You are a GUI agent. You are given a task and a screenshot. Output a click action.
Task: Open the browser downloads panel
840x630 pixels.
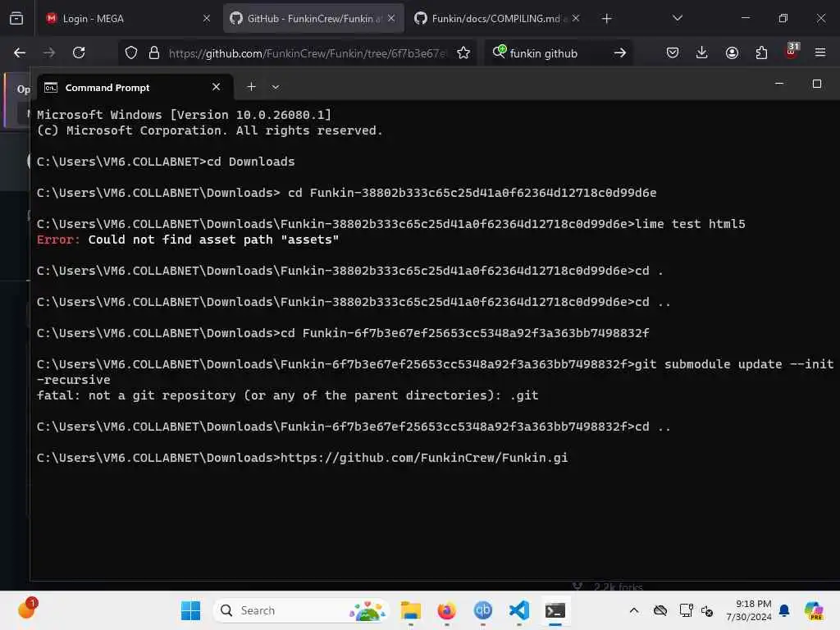pos(702,52)
